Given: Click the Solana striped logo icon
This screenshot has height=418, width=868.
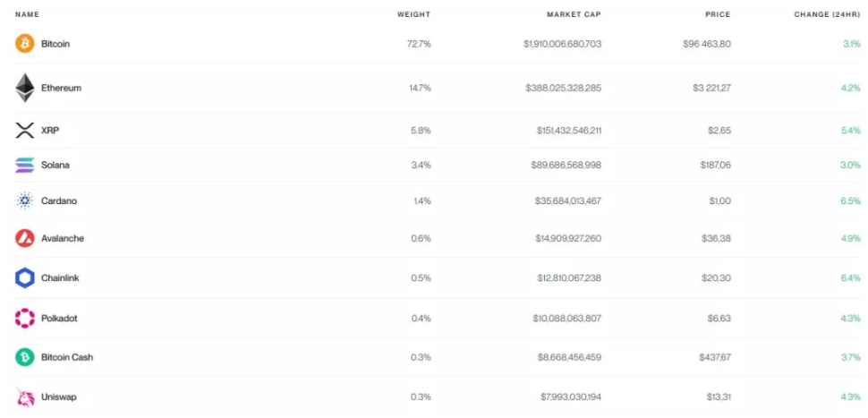Looking at the screenshot, I should pyautogui.click(x=24, y=166).
